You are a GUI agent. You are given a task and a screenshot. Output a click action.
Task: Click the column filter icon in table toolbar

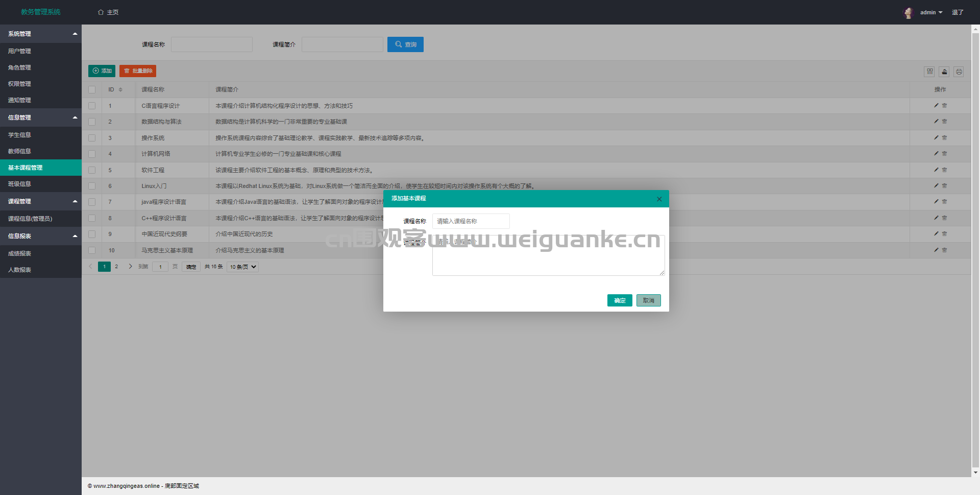[929, 72]
